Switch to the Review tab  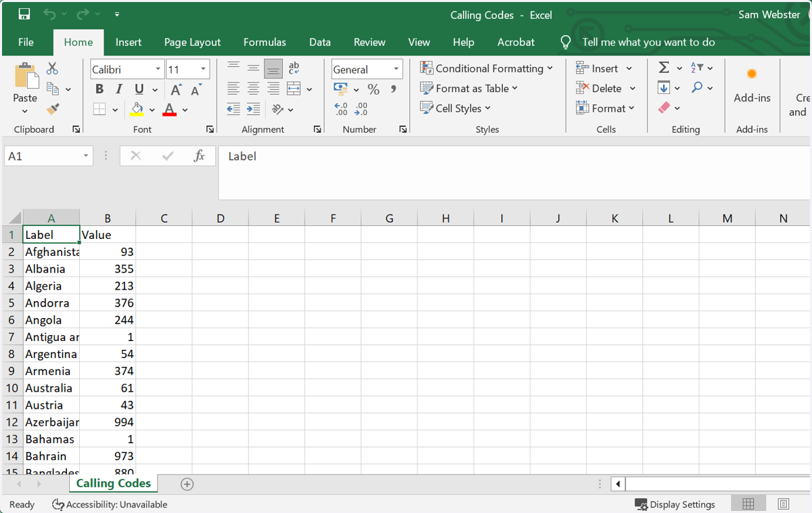369,42
